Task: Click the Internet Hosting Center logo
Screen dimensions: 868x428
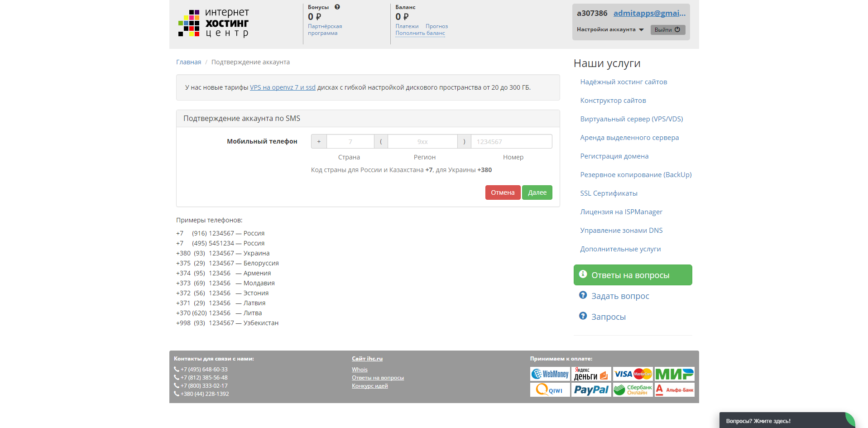Action: (x=213, y=23)
